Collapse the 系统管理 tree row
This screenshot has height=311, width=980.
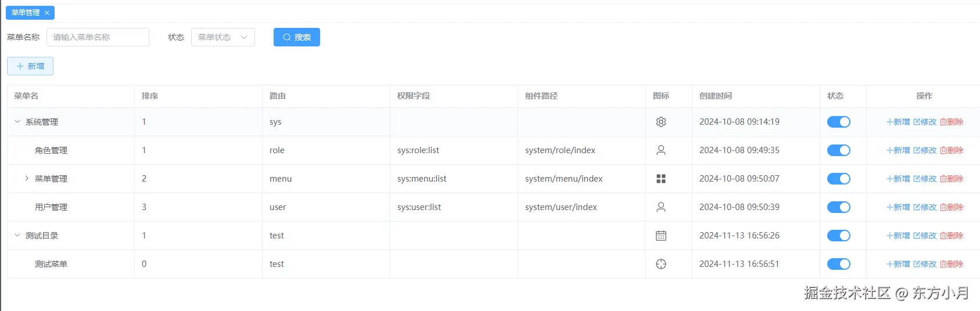coord(17,122)
